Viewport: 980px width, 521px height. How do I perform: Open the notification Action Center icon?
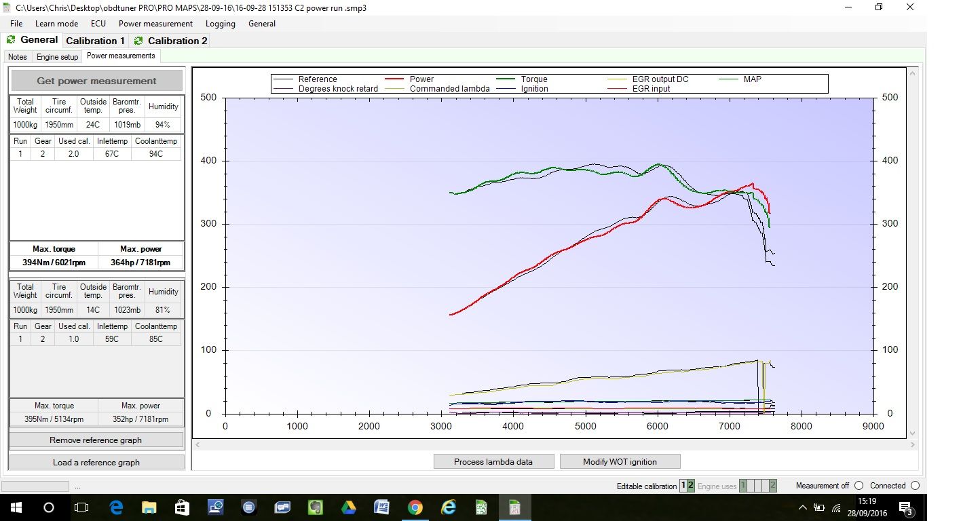(x=905, y=507)
